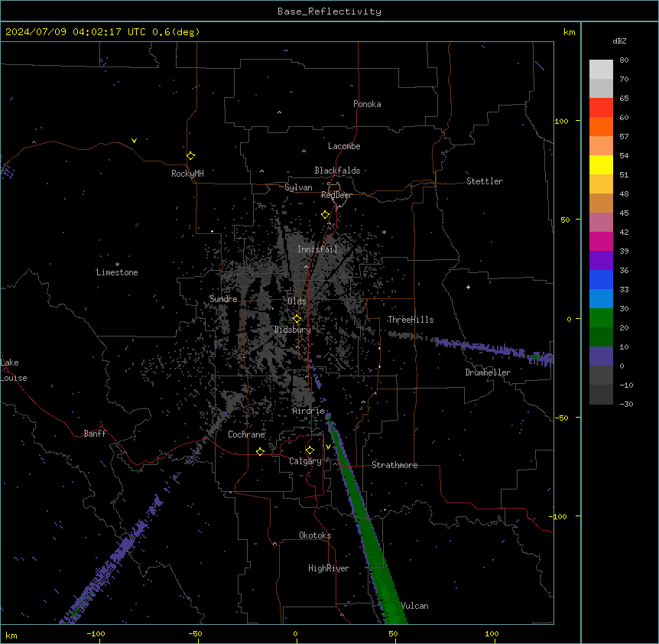Click the HighRiver label

pyautogui.click(x=329, y=568)
